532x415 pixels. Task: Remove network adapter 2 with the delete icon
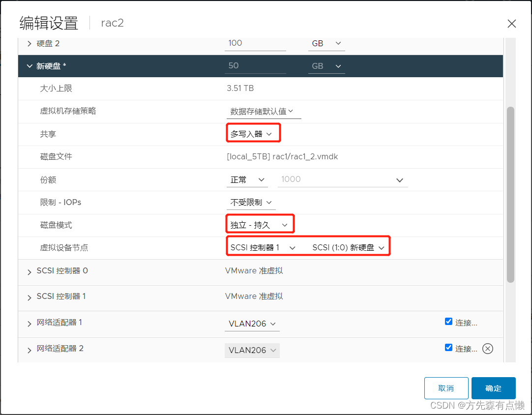point(487,348)
